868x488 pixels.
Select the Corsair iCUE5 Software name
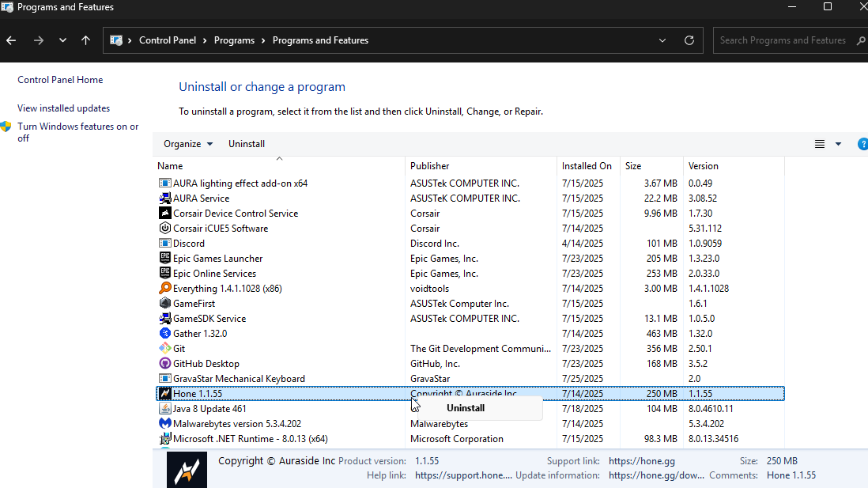coord(221,229)
